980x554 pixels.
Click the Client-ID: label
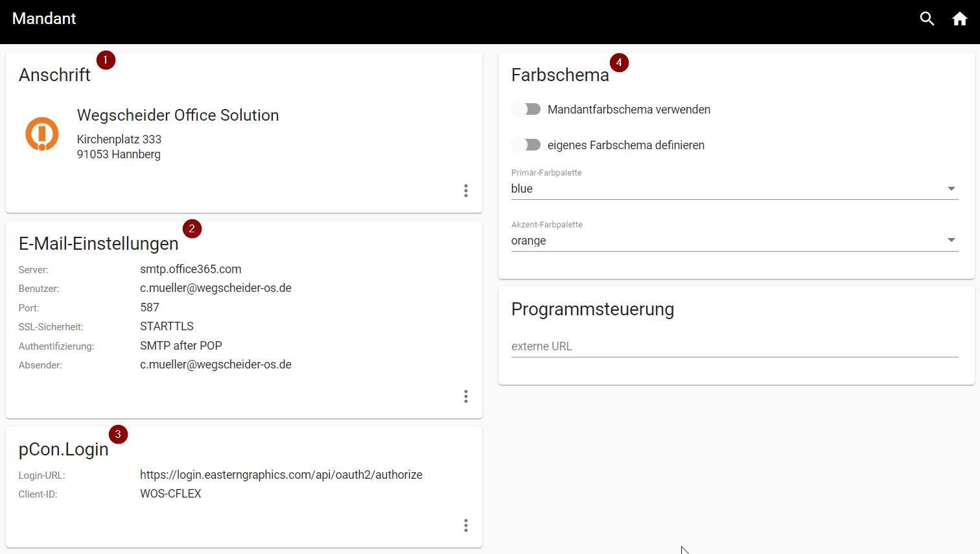(38, 494)
